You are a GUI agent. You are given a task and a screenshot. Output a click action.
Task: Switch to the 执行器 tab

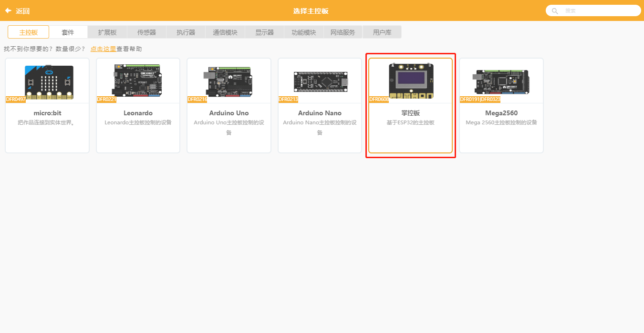click(x=186, y=32)
